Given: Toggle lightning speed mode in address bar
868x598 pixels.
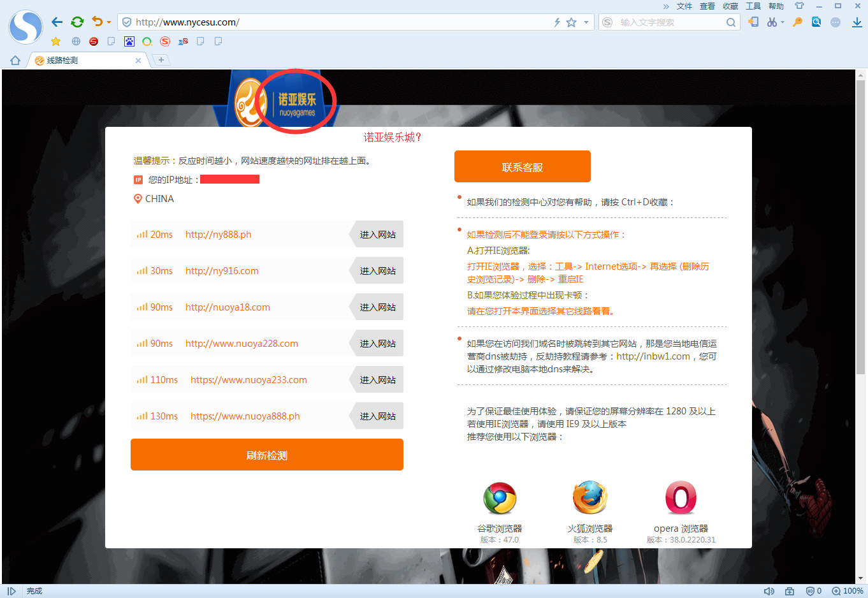Looking at the screenshot, I should click(556, 22).
